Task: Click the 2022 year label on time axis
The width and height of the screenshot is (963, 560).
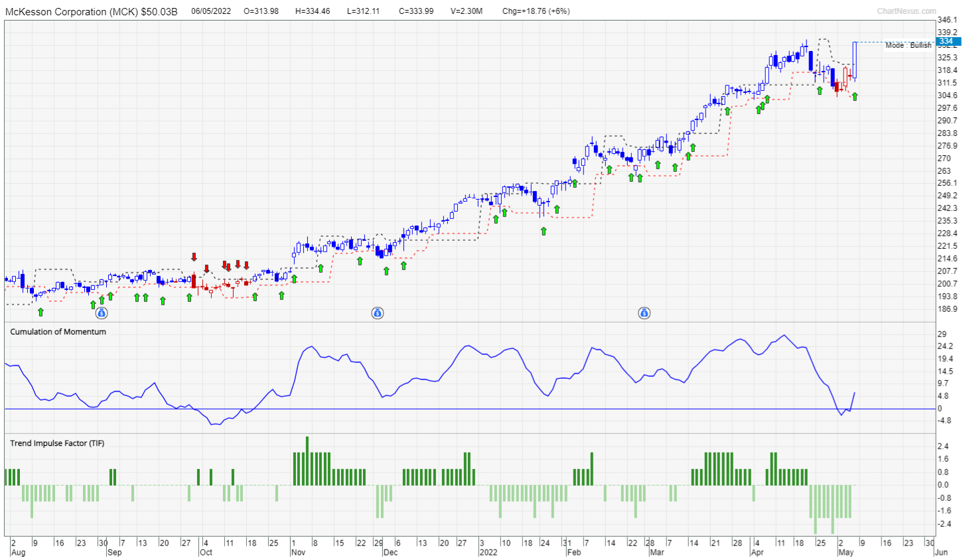Action: [x=488, y=552]
